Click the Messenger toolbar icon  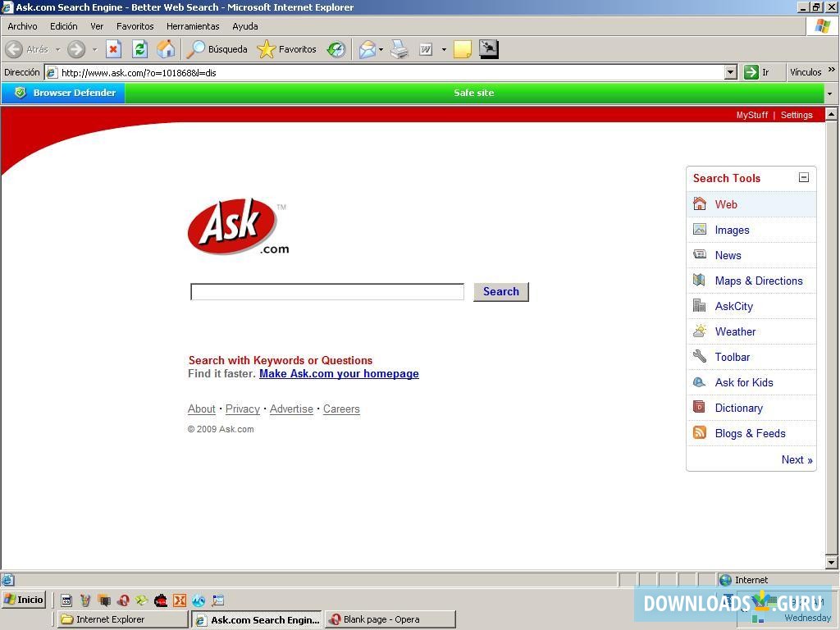point(489,49)
